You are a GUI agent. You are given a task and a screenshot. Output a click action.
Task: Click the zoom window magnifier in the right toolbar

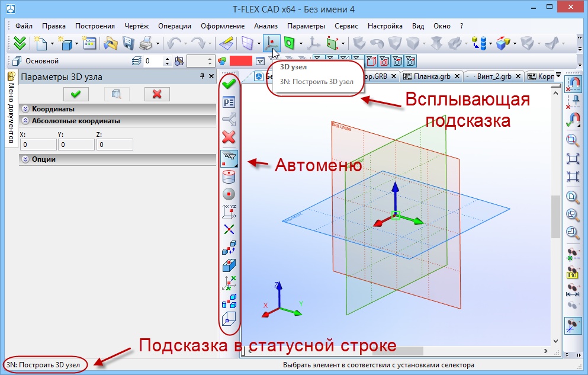573,140
